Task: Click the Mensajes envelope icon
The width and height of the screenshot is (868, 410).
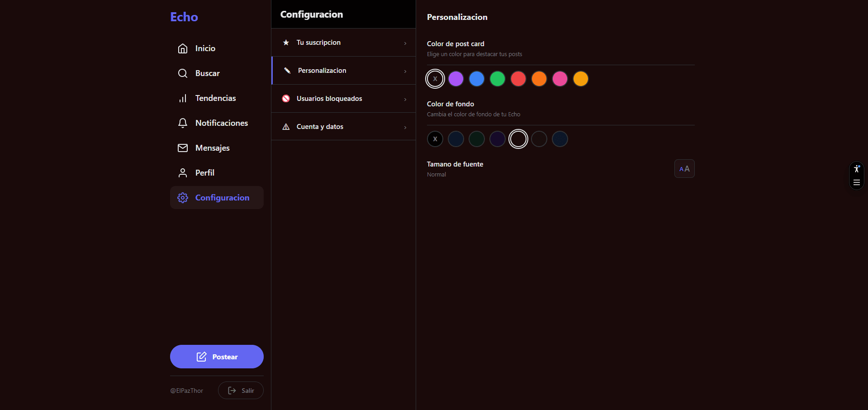Action: click(183, 148)
